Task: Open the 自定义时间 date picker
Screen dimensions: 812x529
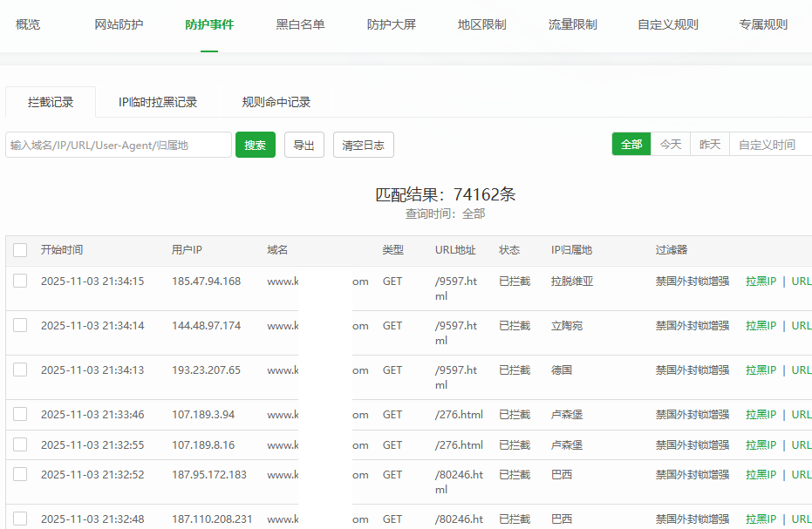Action: 768,145
